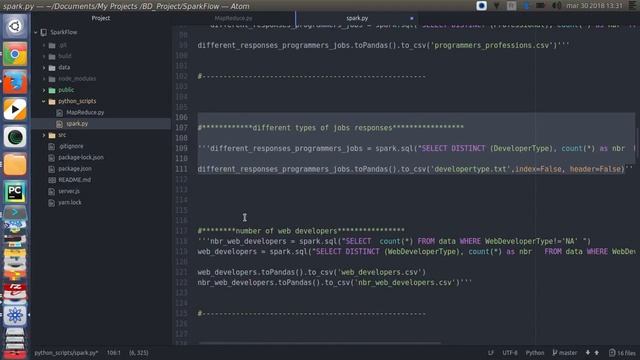This screenshot has width=640, height=360.
Task: Click the date and time in top panel
Action: click(x=594, y=6)
